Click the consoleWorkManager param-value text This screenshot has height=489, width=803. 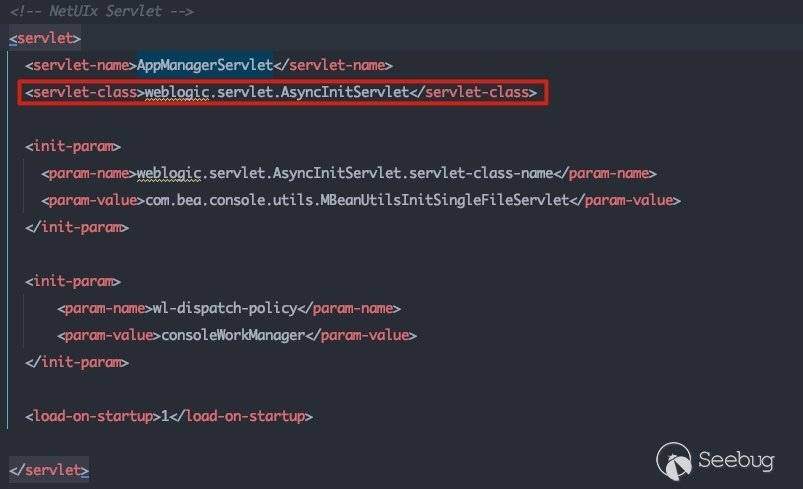pos(233,335)
